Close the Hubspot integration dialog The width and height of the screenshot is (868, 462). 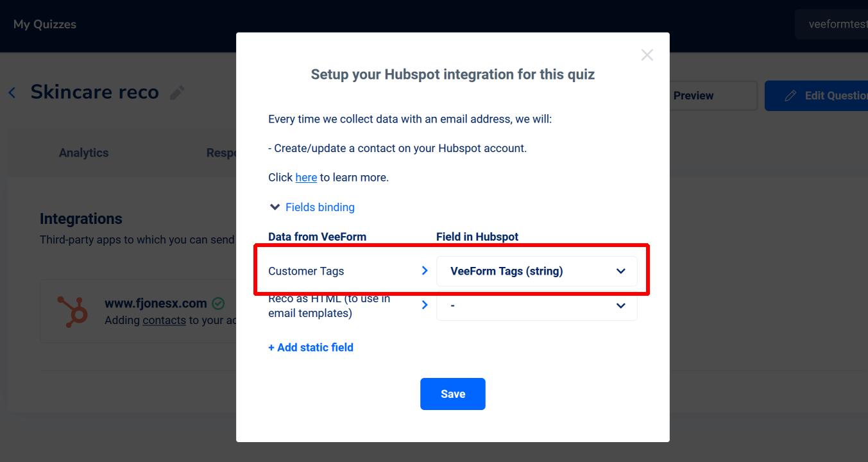pos(647,55)
